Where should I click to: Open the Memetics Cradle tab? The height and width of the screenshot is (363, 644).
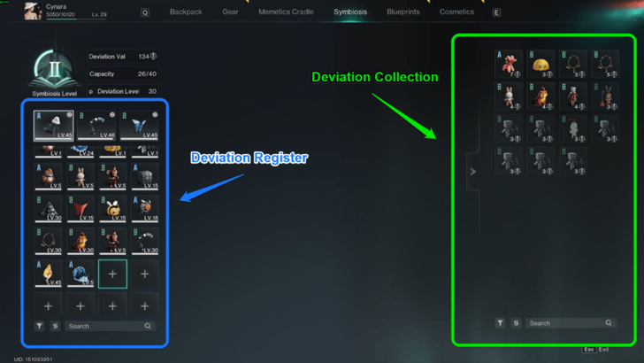click(286, 12)
